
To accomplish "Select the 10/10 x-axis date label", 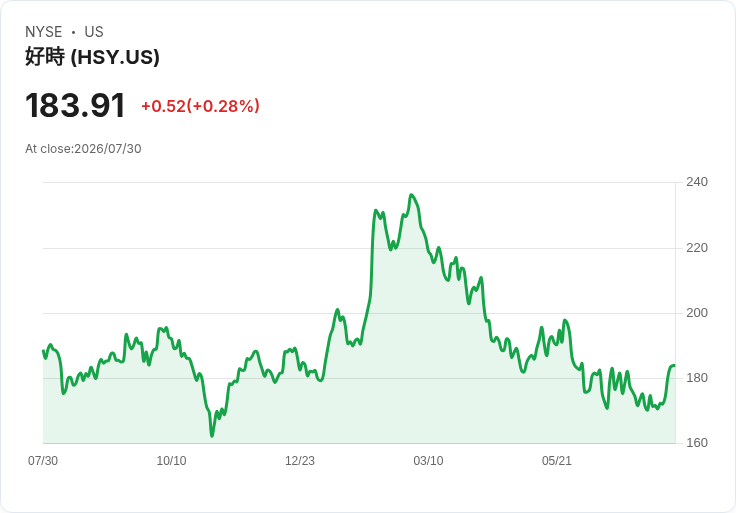I will tap(171, 461).
